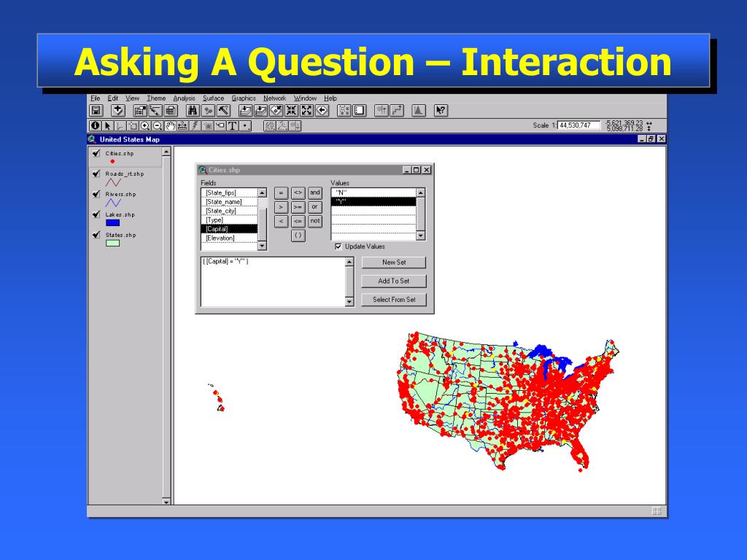The width and height of the screenshot is (747, 560).
Task: Click legend panel scroll up arrow
Action: pyautogui.click(x=166, y=152)
